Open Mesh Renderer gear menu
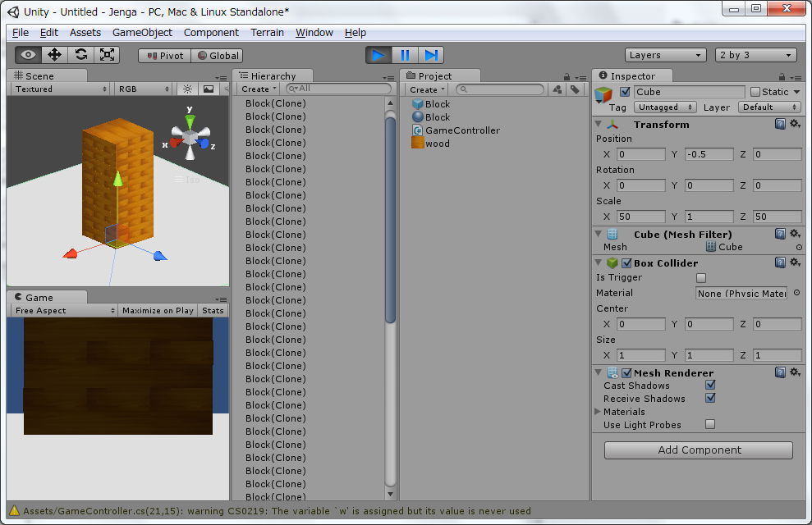The height and width of the screenshot is (525, 812). pos(795,372)
